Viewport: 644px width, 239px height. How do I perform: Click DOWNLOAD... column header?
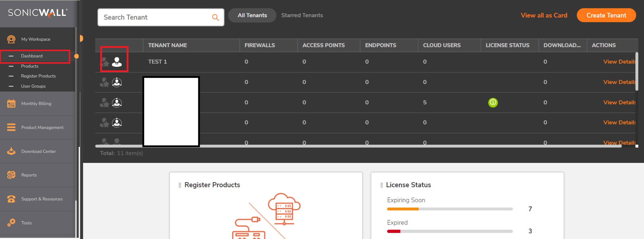(562, 45)
